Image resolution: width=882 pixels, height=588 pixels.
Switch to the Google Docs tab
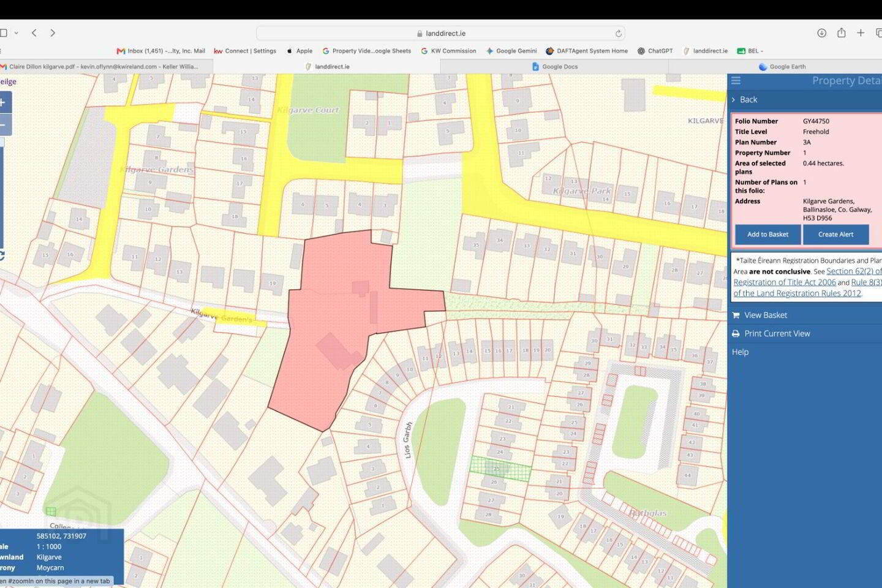point(554,66)
